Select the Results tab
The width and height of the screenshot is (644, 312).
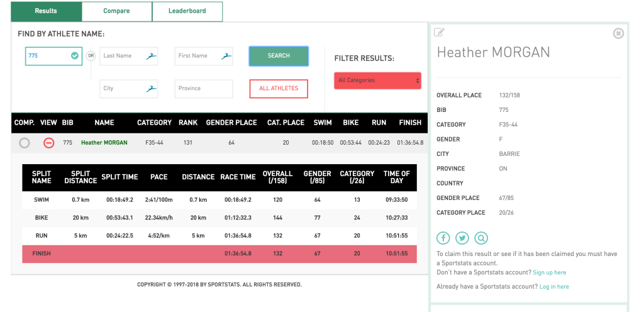point(46,11)
